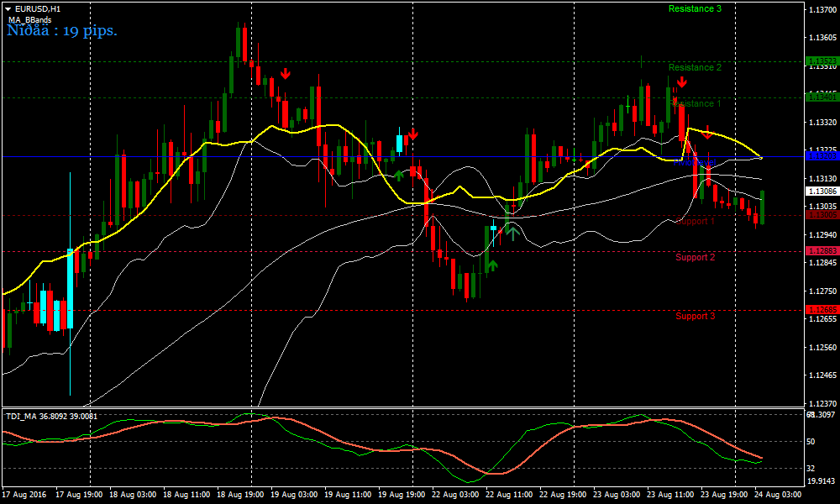
Task: Open the dropdown arrow beside EURUSD,H1
Action: tap(8, 8)
